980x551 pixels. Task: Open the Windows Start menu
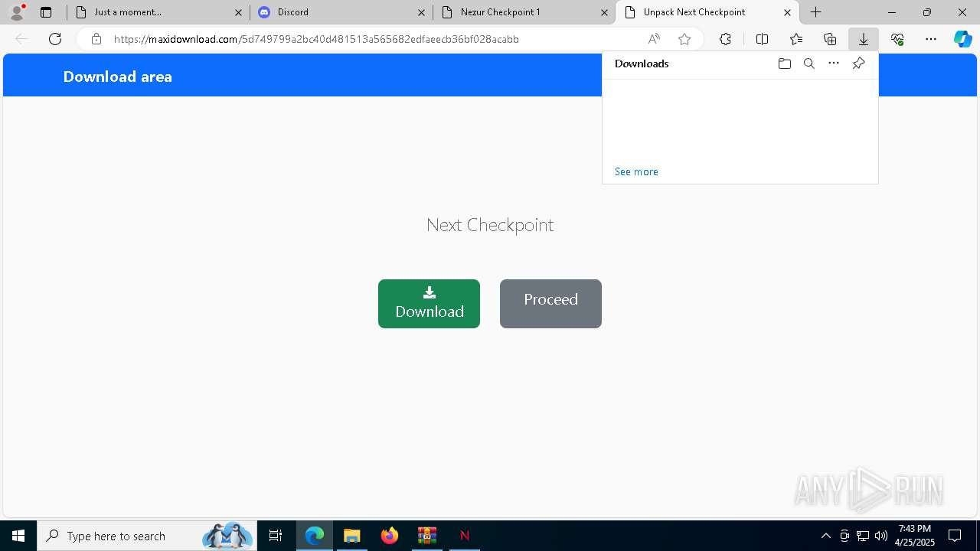tap(18, 536)
